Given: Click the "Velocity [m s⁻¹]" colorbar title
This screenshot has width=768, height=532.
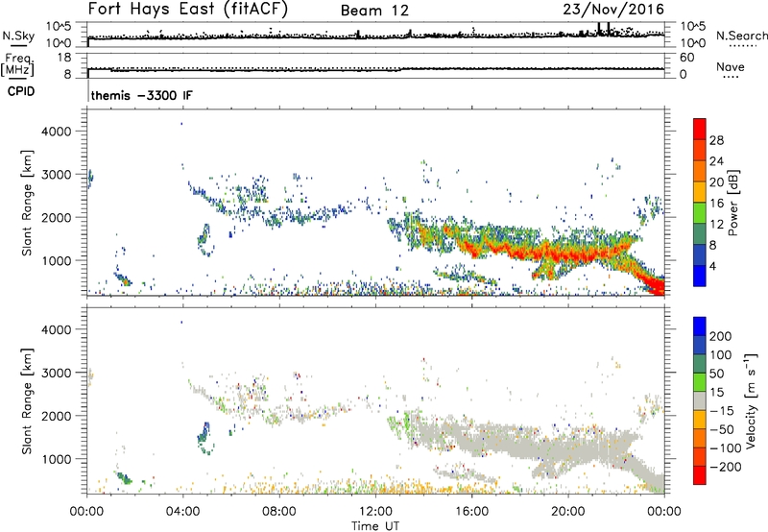Looking at the screenshot, I should pos(751,400).
